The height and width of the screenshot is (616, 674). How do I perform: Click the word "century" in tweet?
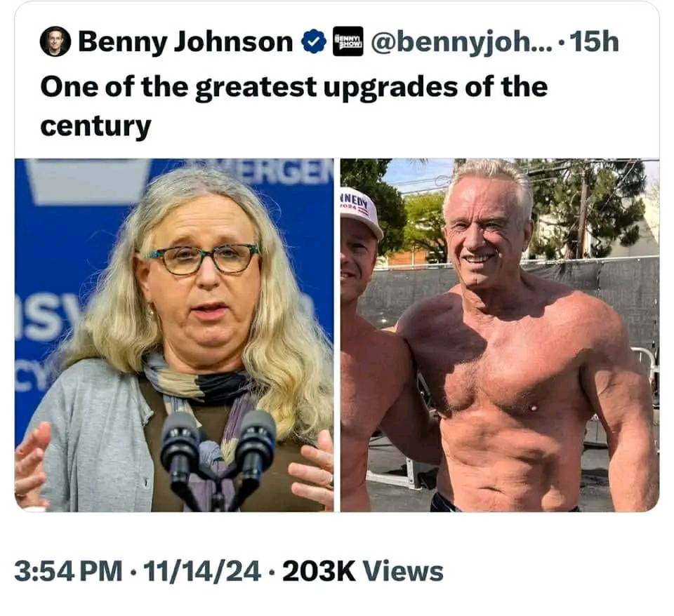(x=95, y=126)
